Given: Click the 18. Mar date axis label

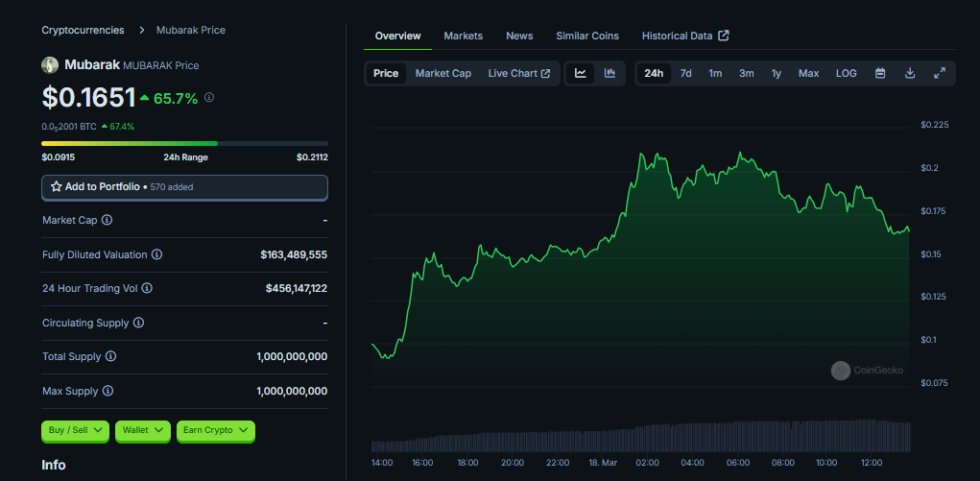Looking at the screenshot, I should pos(603,463).
